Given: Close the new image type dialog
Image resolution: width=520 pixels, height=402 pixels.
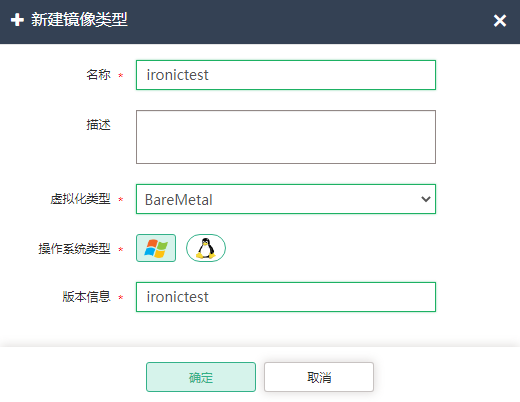Looking at the screenshot, I should [x=500, y=21].
